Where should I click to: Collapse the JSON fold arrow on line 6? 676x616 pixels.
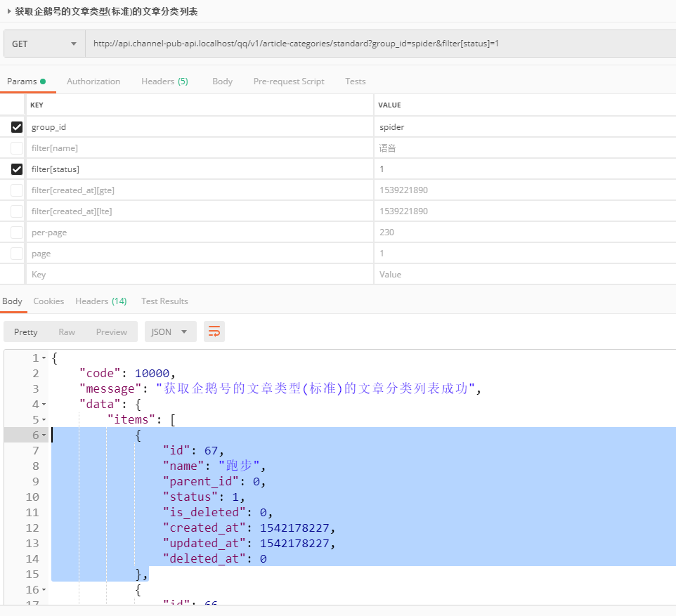click(x=44, y=435)
